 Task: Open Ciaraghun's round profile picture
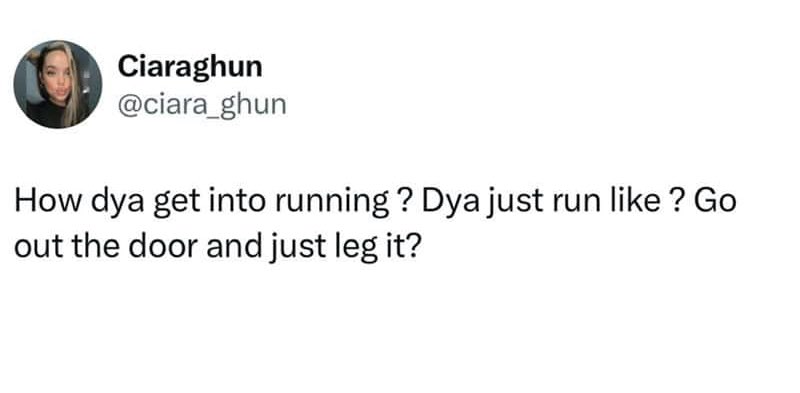pyautogui.click(x=58, y=84)
